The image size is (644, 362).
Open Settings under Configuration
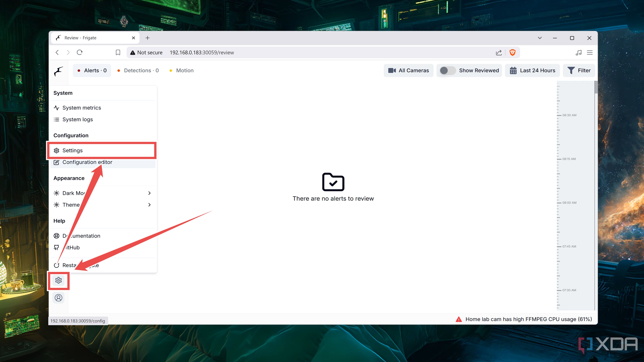pyautogui.click(x=72, y=150)
